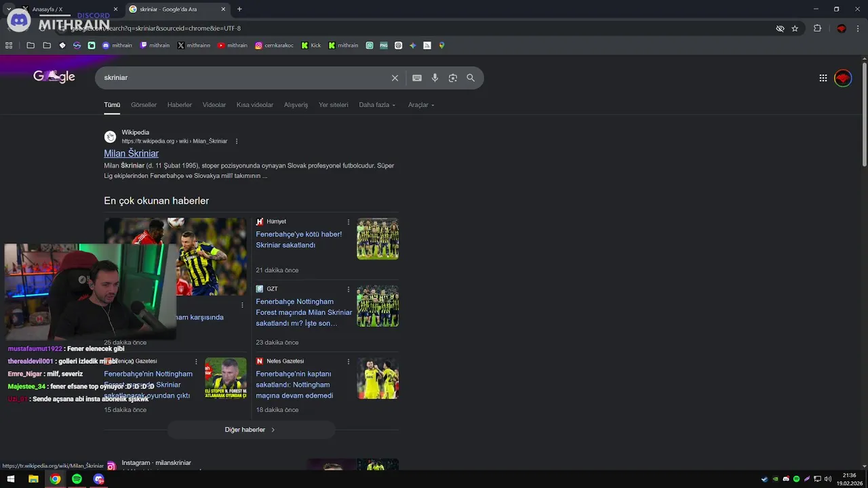Viewport: 868px width, 488px height.
Task: Switch to the Alışveriş tab
Action: pos(296,105)
